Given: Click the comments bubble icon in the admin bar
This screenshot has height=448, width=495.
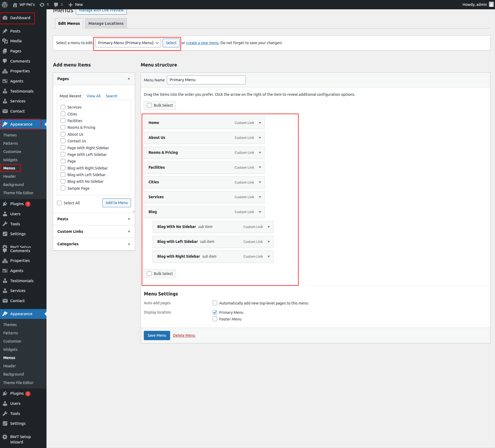Looking at the screenshot, I should [56, 5].
